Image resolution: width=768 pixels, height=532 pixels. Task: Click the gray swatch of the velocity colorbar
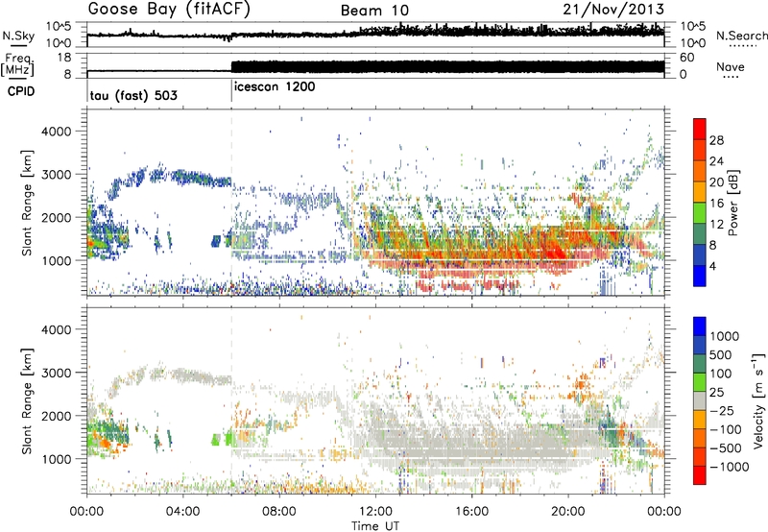pos(700,400)
